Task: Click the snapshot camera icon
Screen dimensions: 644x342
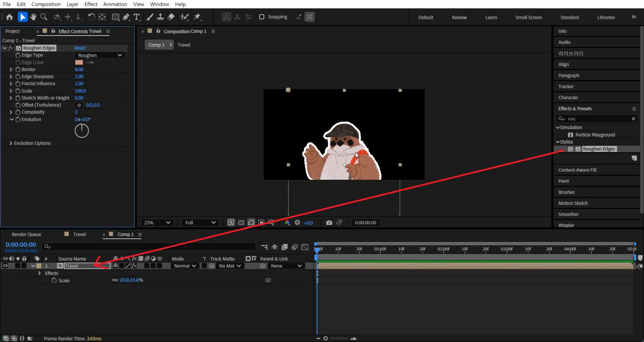Action: (x=329, y=223)
